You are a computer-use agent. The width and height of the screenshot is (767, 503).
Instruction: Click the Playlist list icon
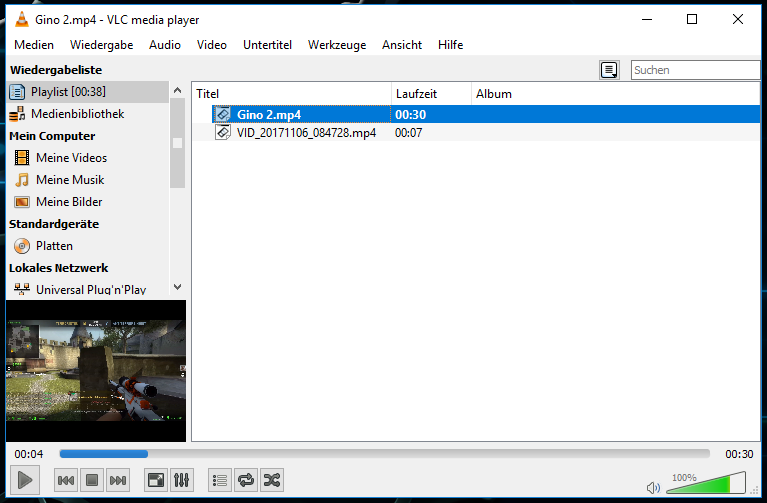[17, 92]
